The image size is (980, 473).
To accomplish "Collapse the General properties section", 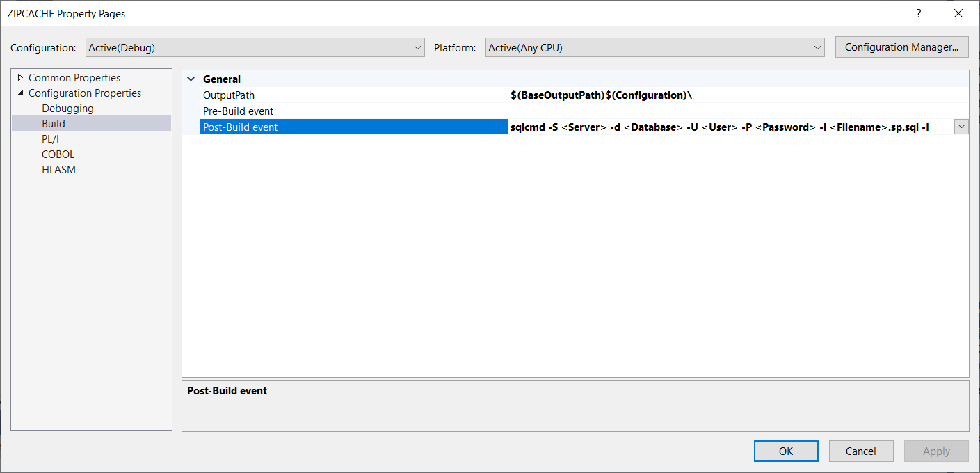I will pos(191,79).
